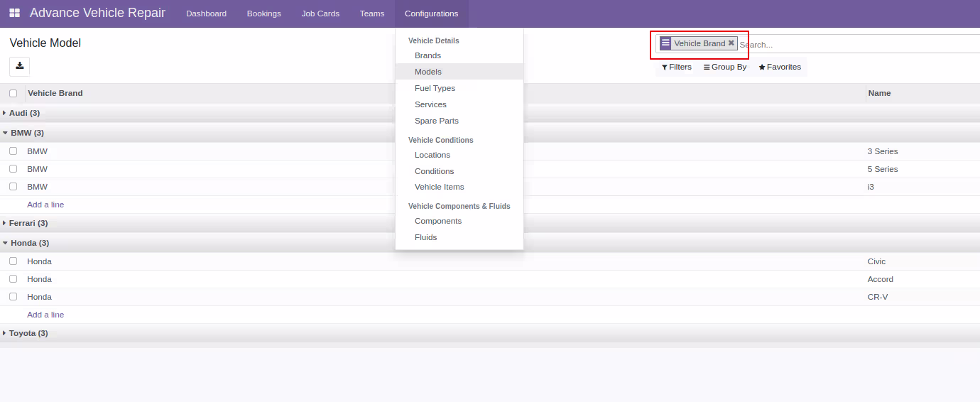
Task: Check the BMW 3 Series row checkbox
Action: pyautogui.click(x=13, y=151)
